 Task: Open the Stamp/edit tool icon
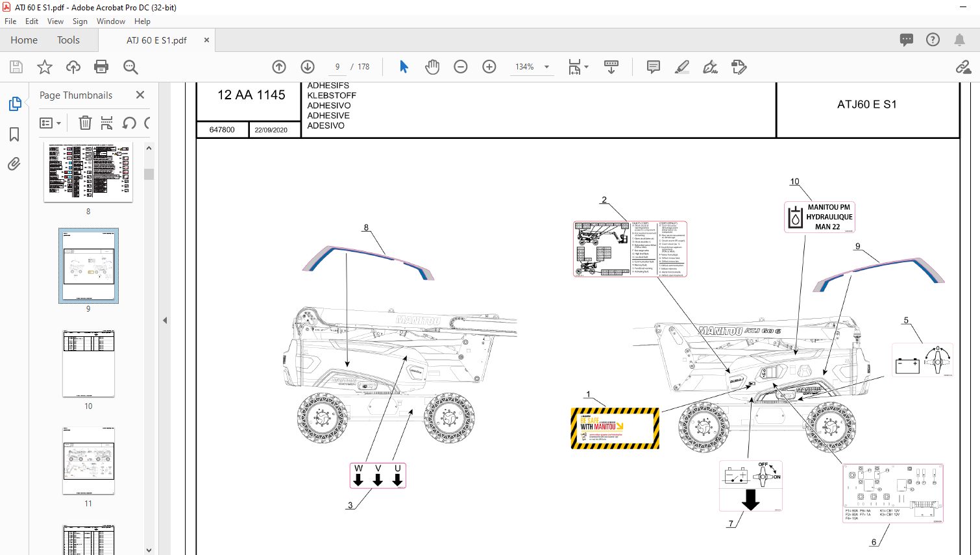click(739, 67)
